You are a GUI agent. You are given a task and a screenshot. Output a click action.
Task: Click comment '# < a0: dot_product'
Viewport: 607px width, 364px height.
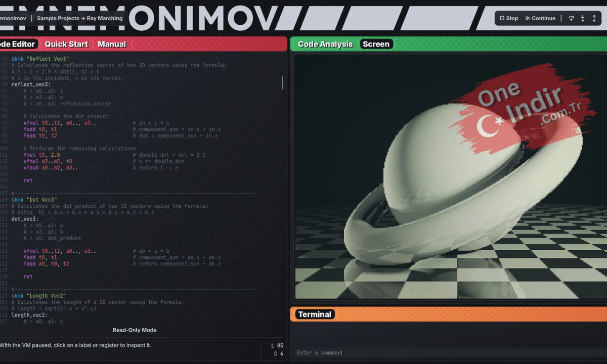(x=52, y=238)
